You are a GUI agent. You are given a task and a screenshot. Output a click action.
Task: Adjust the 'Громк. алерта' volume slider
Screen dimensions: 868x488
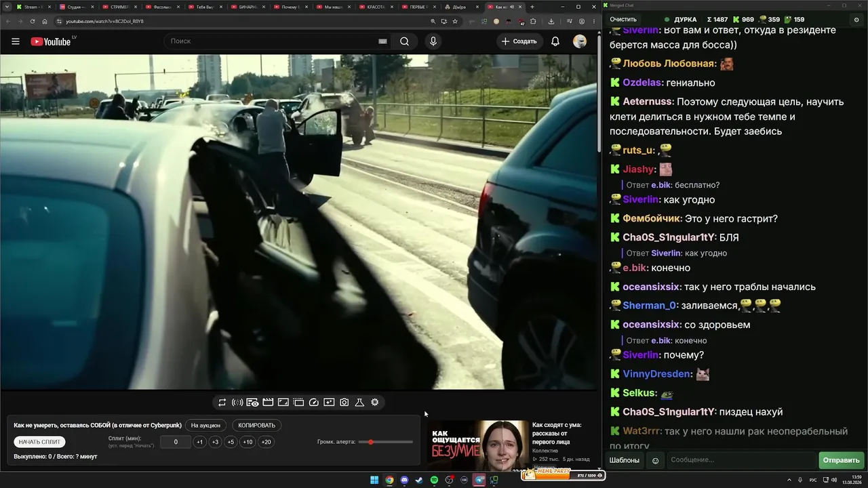(x=386, y=442)
